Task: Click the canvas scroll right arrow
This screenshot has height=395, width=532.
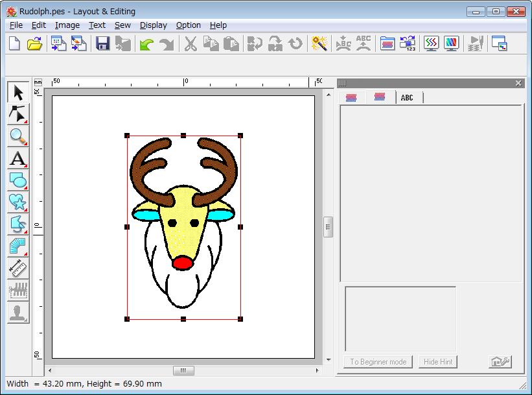Action: point(318,370)
